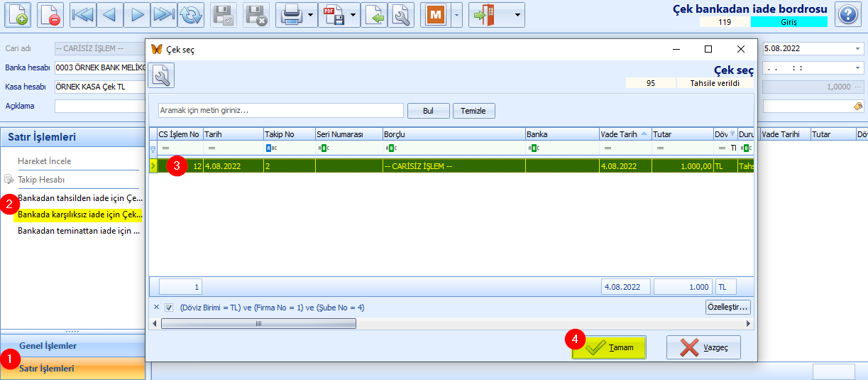Screen dimensions: 868x380
Task: Open the PDF export dropdown arrow
Action: (x=353, y=15)
